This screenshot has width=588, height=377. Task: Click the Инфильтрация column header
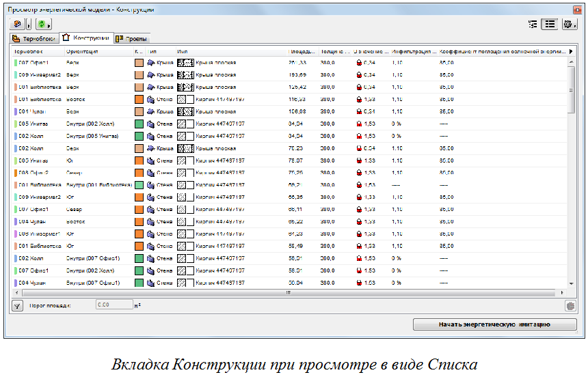pyautogui.click(x=414, y=51)
